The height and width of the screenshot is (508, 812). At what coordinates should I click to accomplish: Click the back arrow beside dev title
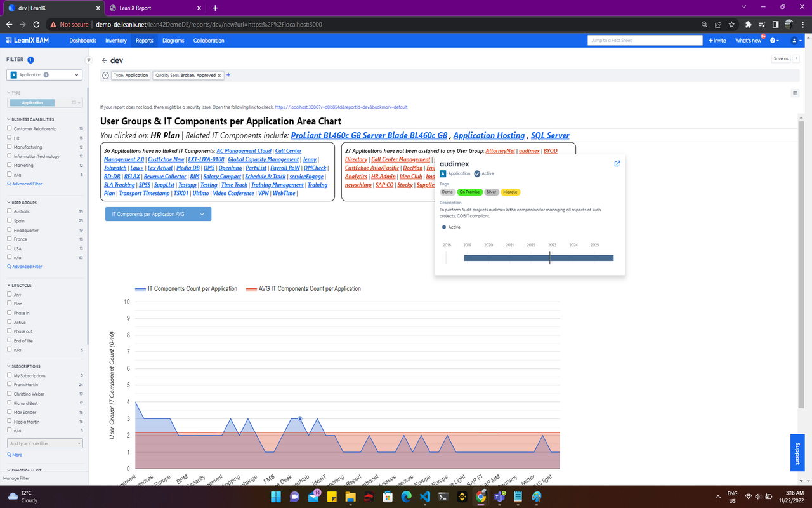104,60
